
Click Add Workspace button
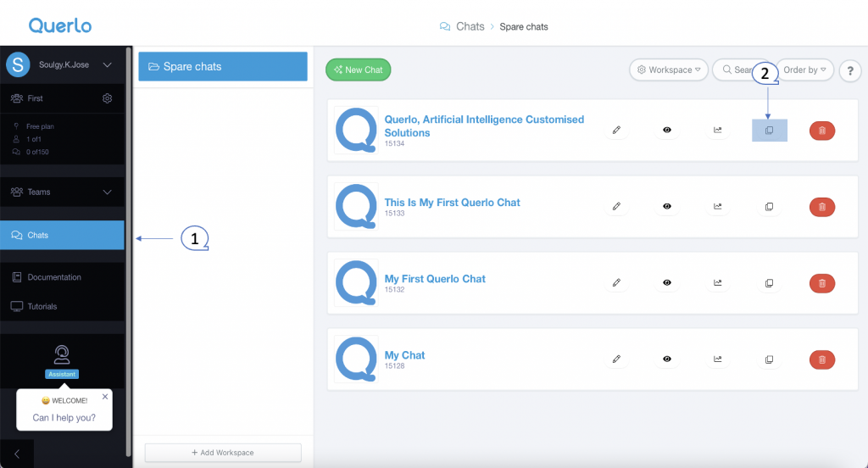point(223,453)
